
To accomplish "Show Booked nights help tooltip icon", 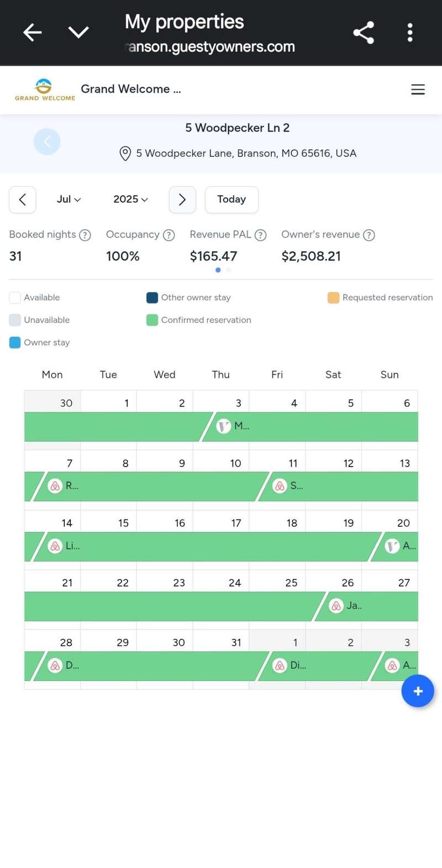I will tap(85, 235).
